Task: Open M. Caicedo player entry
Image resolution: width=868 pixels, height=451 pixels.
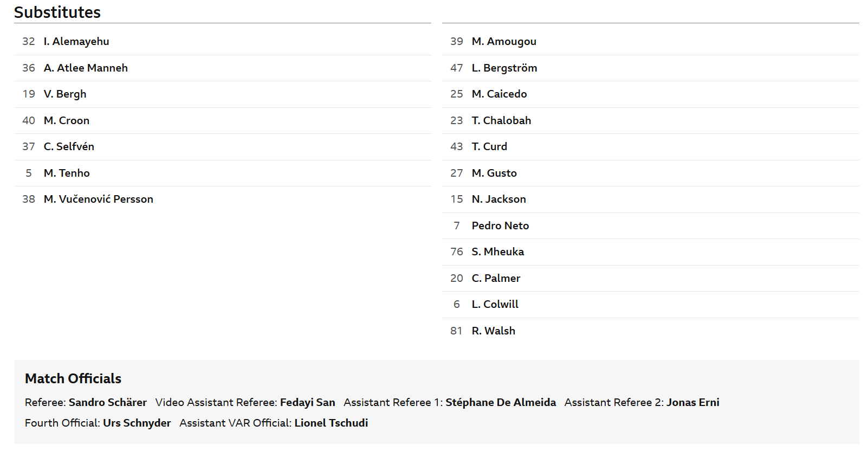Action: (499, 94)
